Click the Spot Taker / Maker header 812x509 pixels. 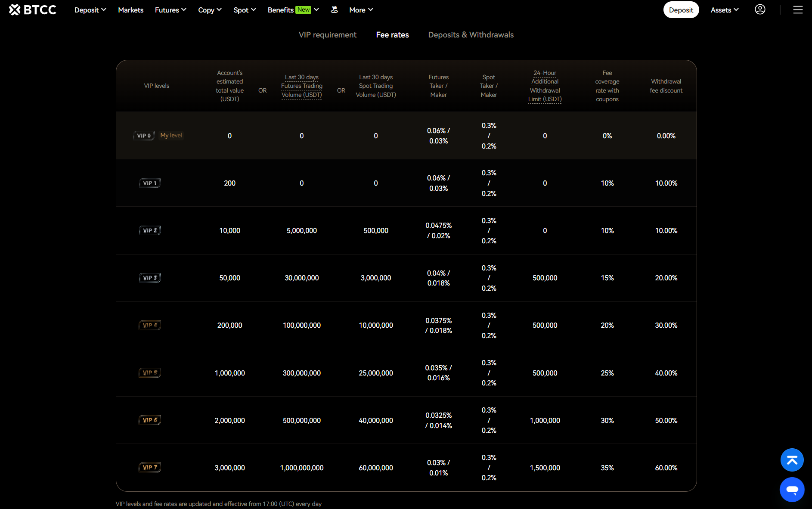pos(489,86)
